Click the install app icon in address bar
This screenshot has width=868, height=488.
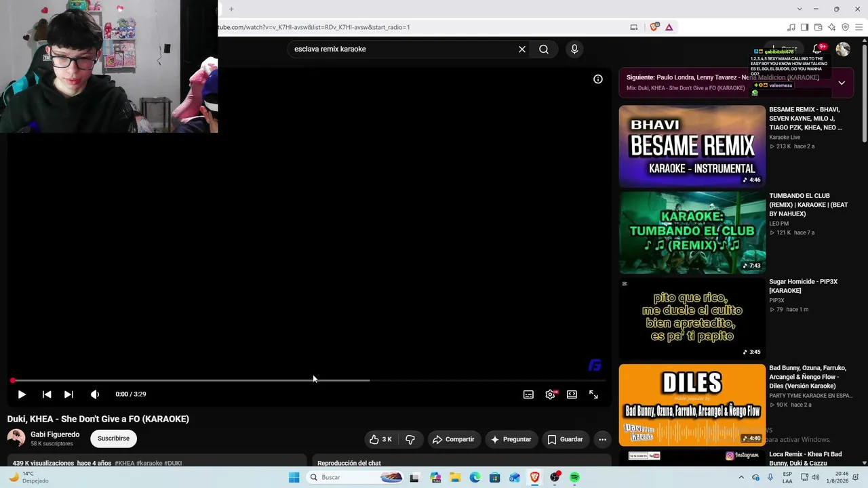click(634, 27)
